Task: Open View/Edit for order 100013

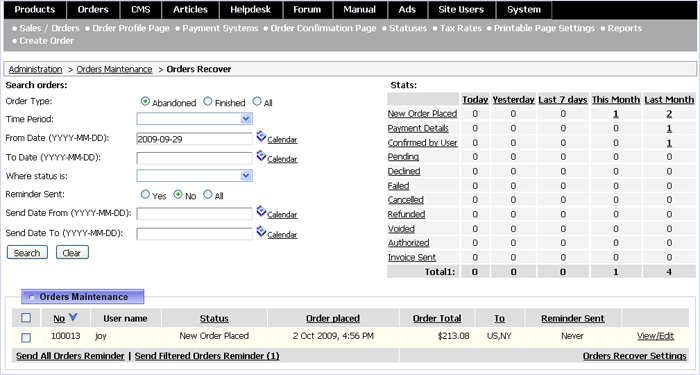Action: point(655,336)
